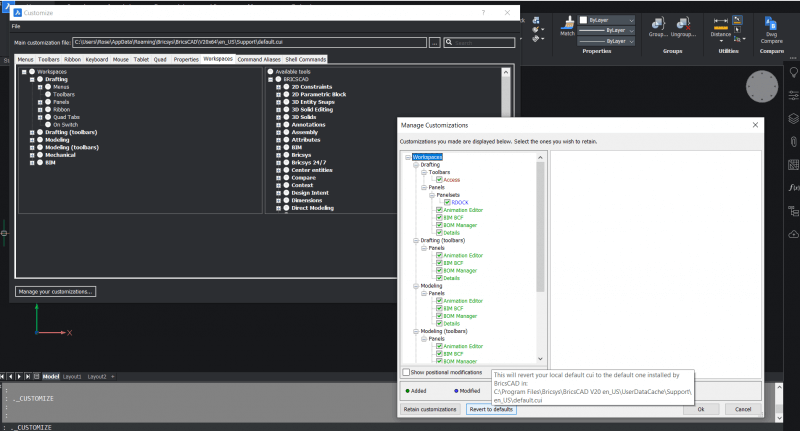The image size is (800, 431).
Task: Open the Attachments paperclip panel
Action: [x=793, y=141]
